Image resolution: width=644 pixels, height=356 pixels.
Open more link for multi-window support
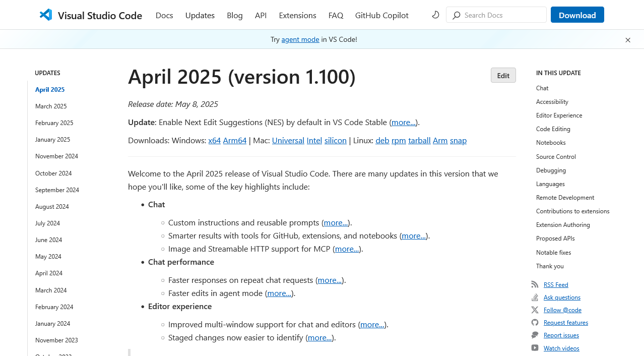click(x=372, y=325)
